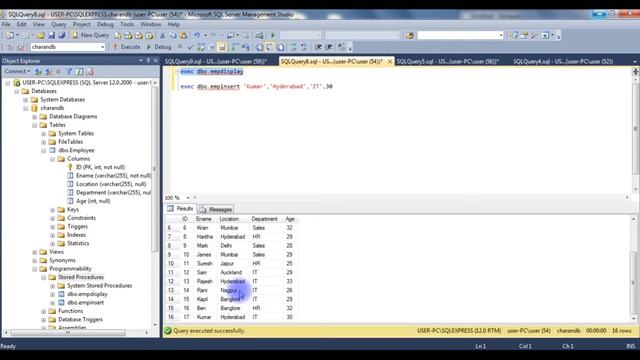Expand the FileTables node

(x=44, y=142)
